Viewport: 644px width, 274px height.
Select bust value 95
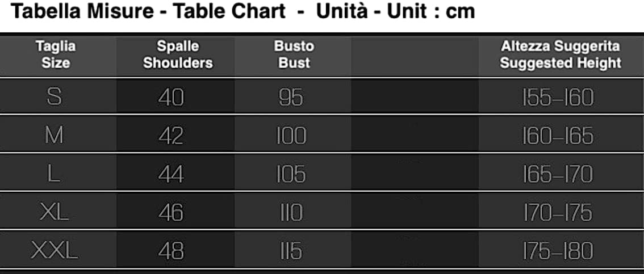(x=291, y=98)
